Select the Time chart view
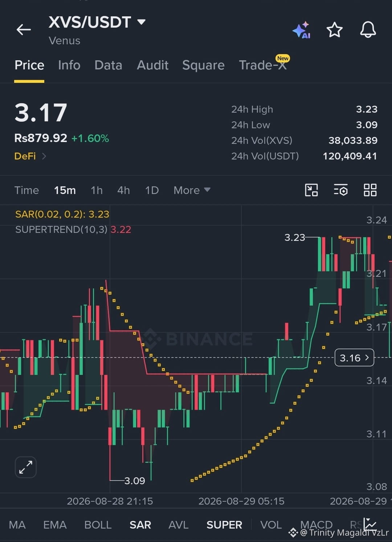Screen dimensions: 392x542 (x=26, y=190)
